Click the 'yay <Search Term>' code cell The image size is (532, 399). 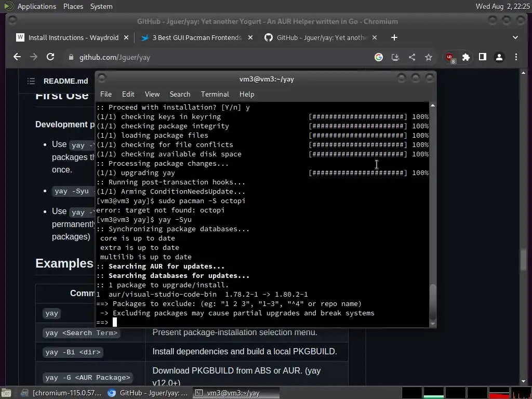(81, 333)
